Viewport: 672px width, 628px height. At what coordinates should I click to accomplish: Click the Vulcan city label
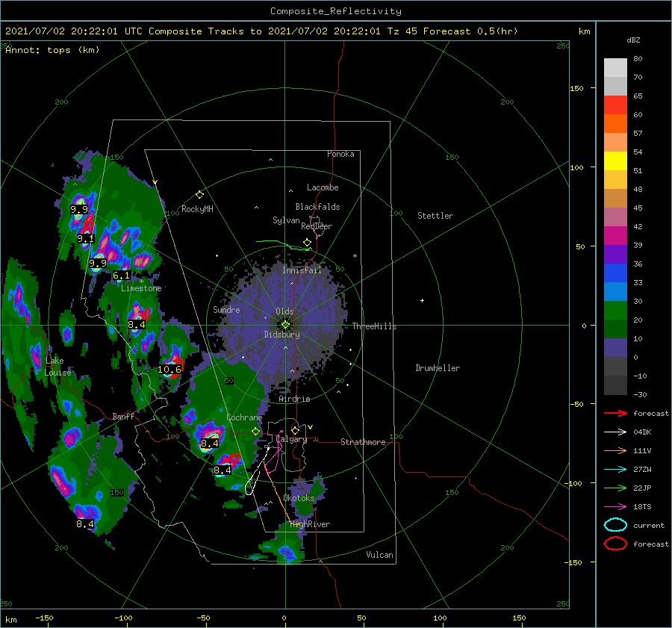click(x=379, y=555)
